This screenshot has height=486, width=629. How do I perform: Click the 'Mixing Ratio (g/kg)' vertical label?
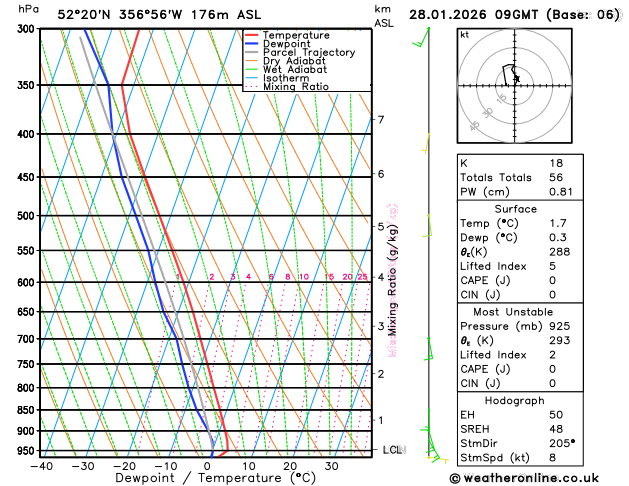click(x=393, y=280)
